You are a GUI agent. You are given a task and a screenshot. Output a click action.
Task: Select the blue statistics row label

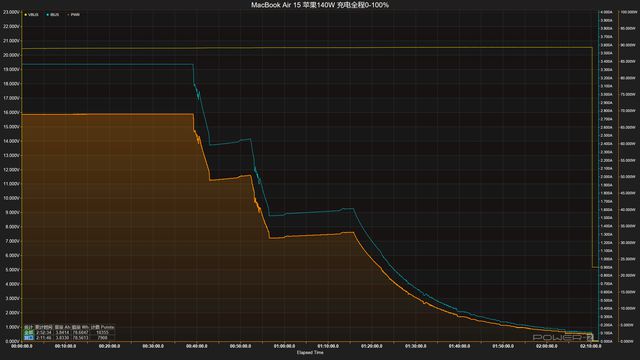pyautogui.click(x=28, y=338)
